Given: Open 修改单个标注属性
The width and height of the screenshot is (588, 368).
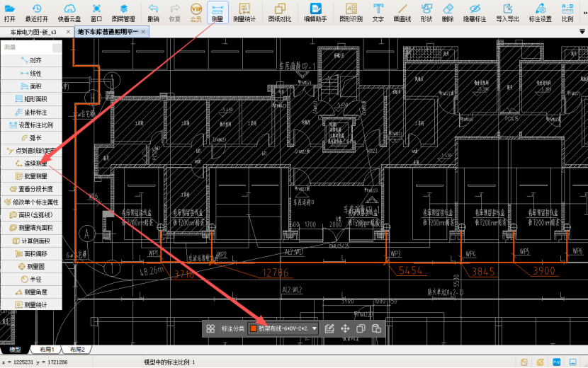Looking at the screenshot, I should (31, 202).
